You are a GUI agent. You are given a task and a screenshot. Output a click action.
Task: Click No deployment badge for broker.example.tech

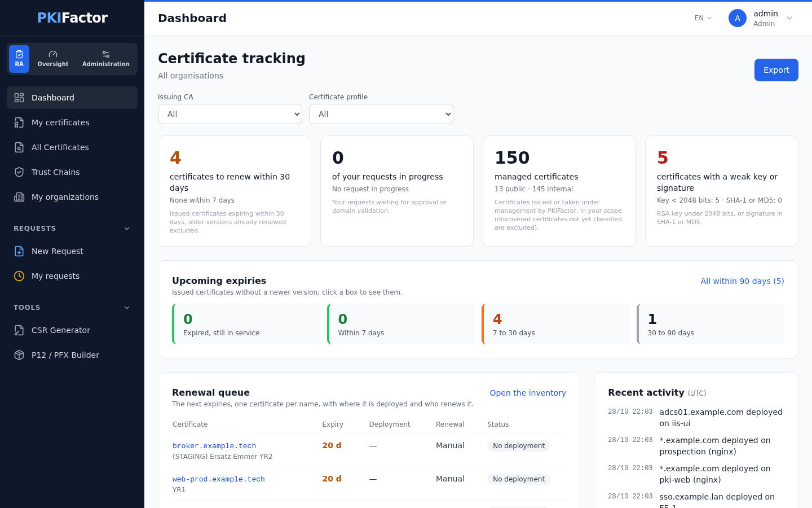pos(519,446)
